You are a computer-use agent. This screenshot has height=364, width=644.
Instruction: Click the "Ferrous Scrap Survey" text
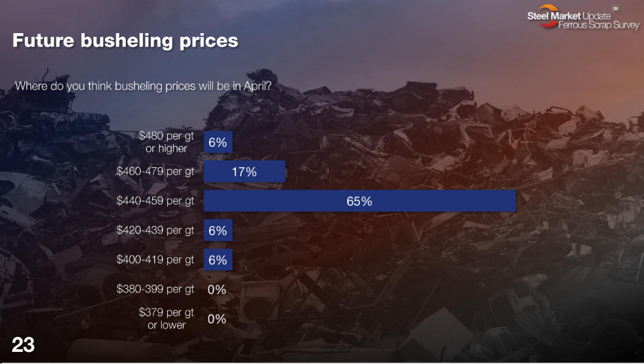599,25
